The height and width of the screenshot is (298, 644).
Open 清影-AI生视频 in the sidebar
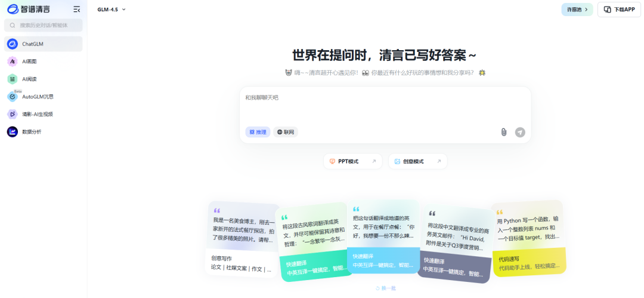43,114
